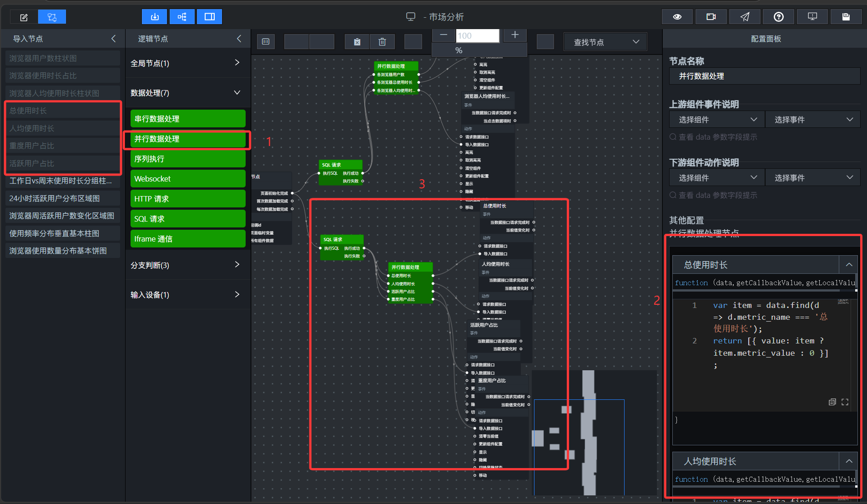Viewport: 867px width, 504px height.
Task: Open help question mark icon
Action: (779, 17)
